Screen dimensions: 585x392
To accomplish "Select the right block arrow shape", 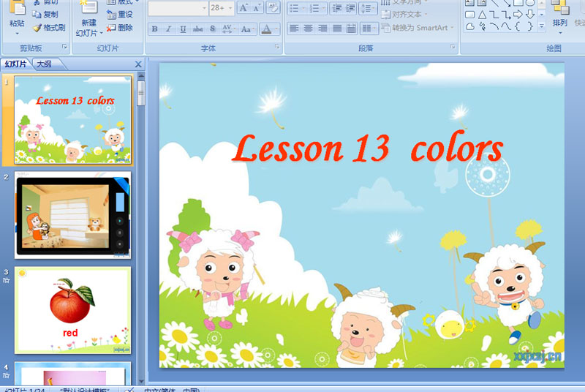I will click(518, 15).
